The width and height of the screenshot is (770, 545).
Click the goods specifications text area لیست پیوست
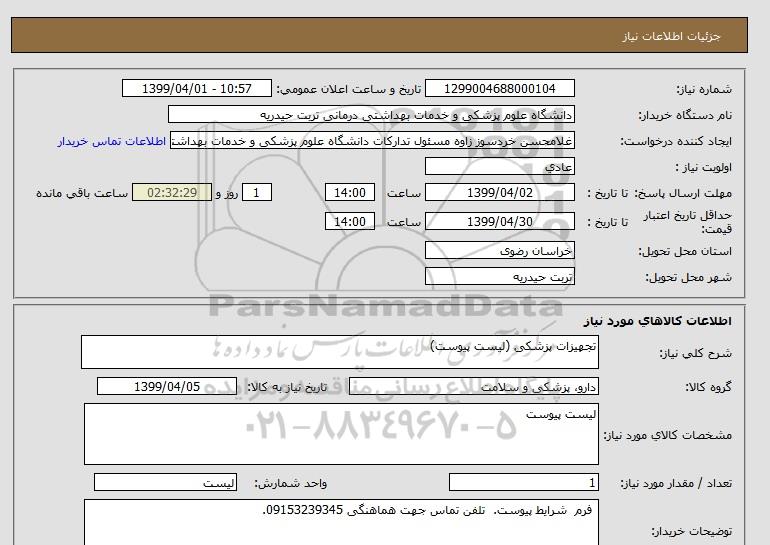pos(341,434)
